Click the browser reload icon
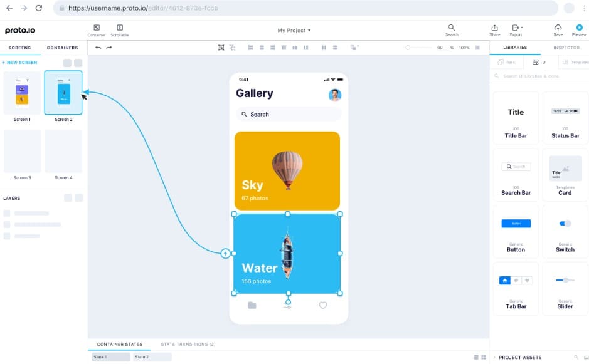The width and height of the screenshot is (589, 364). coord(39,8)
